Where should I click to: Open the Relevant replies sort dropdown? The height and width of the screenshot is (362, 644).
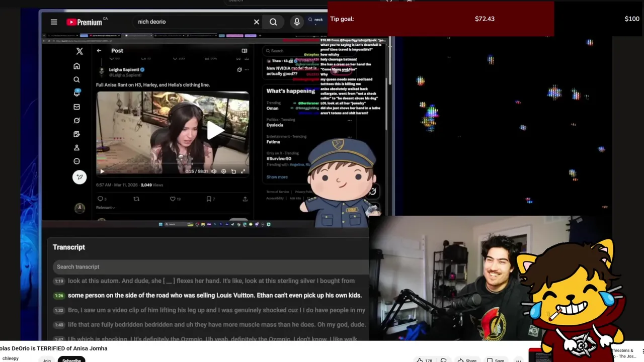click(106, 208)
